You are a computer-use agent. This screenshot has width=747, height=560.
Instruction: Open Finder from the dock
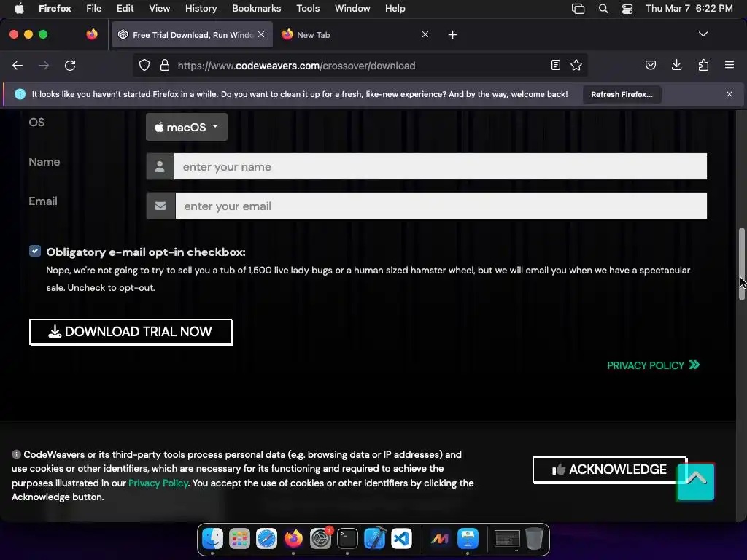tap(212, 539)
